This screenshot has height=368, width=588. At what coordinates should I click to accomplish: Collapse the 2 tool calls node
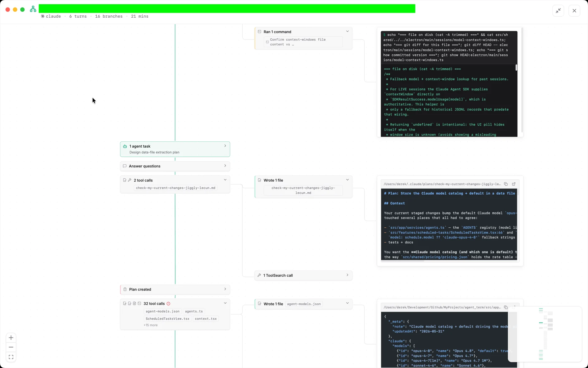(225, 180)
